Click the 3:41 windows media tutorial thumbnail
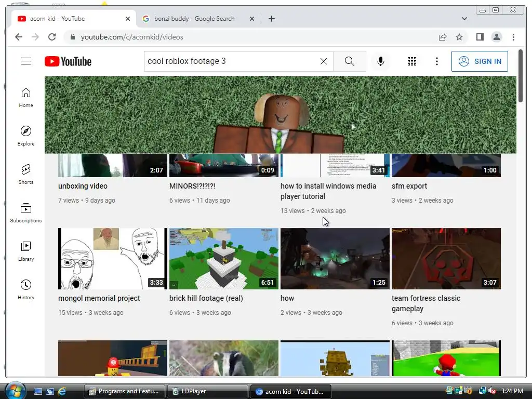Screen dimensions: 532x399 tap(335, 165)
